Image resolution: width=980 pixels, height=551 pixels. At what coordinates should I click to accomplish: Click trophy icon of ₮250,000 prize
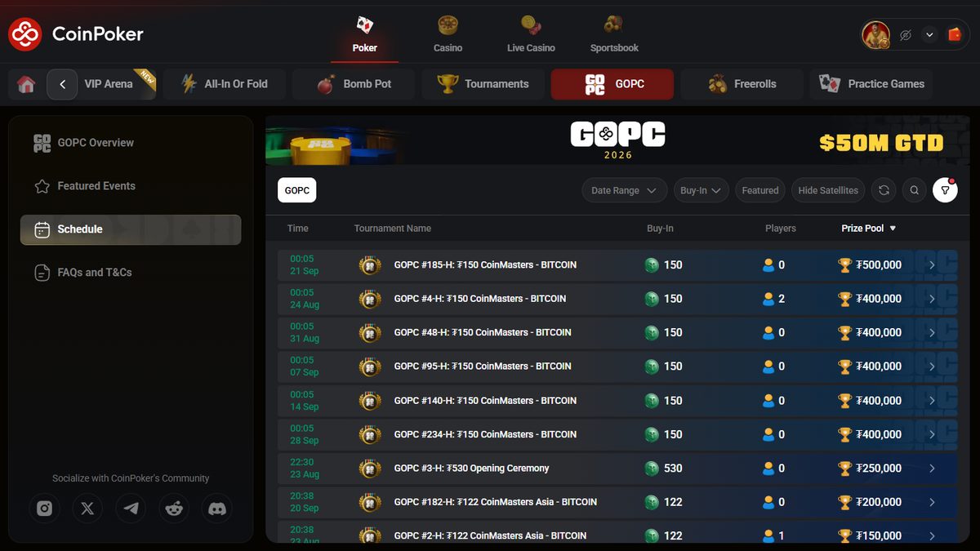pos(845,468)
